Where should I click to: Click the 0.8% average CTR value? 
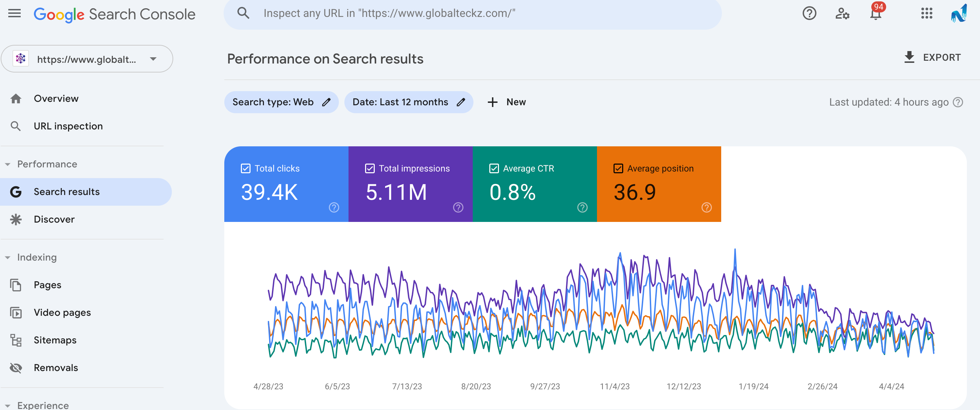tap(512, 192)
